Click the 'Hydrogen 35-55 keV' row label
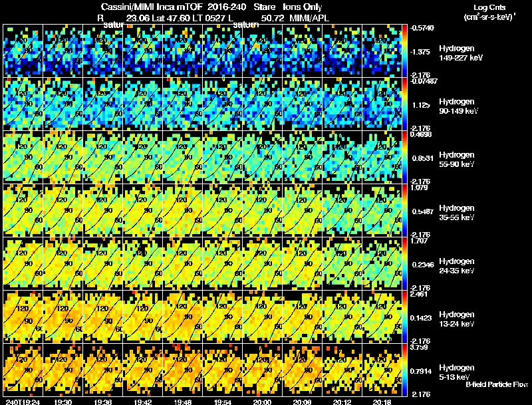 [457, 213]
